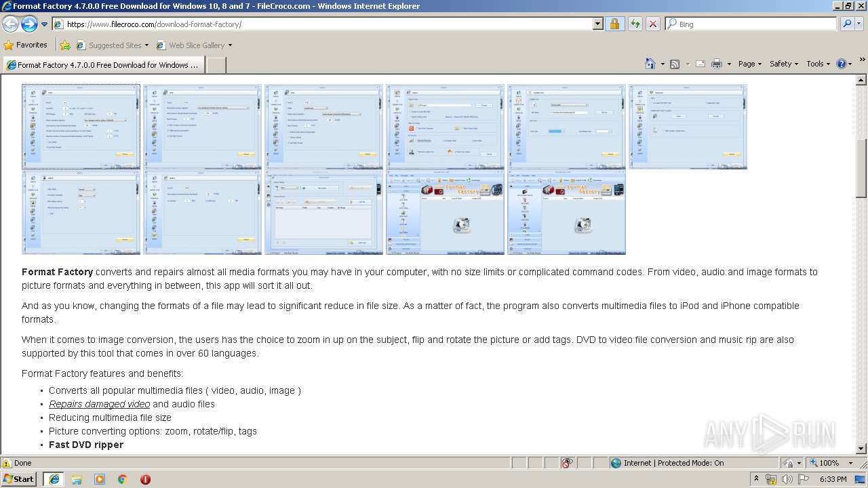Open the fourth thumbnail in the second row
Viewport: 868px width, 488px height.
pos(446,213)
